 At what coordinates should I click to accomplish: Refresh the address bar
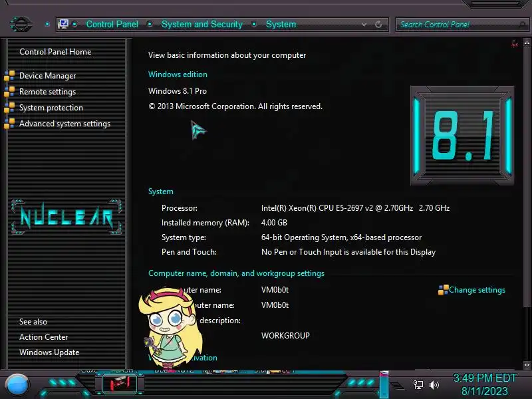pyautogui.click(x=378, y=25)
